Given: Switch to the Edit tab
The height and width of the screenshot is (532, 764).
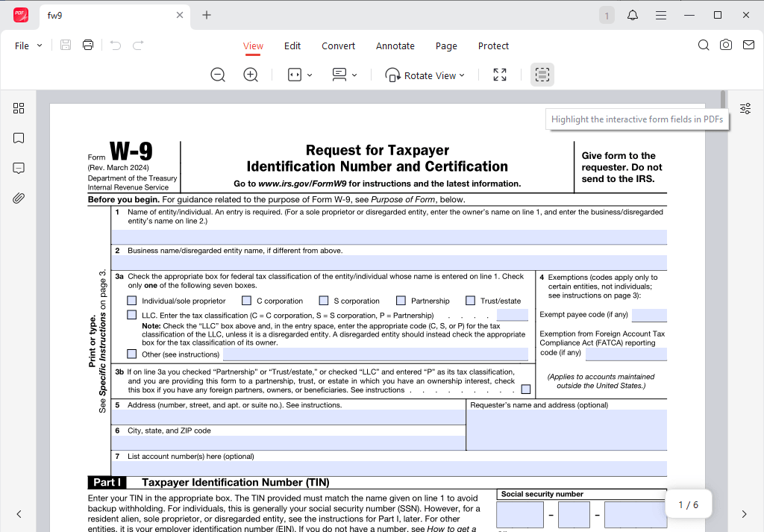Looking at the screenshot, I should point(292,46).
